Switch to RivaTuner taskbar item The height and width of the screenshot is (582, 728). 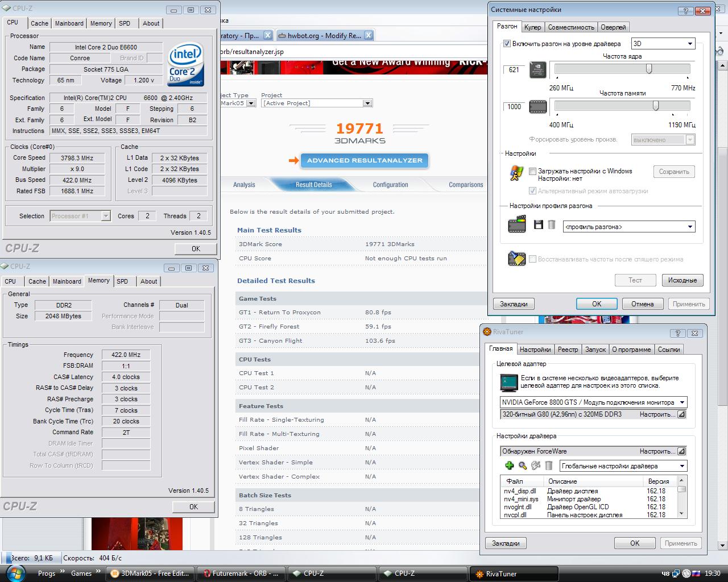pos(514,573)
